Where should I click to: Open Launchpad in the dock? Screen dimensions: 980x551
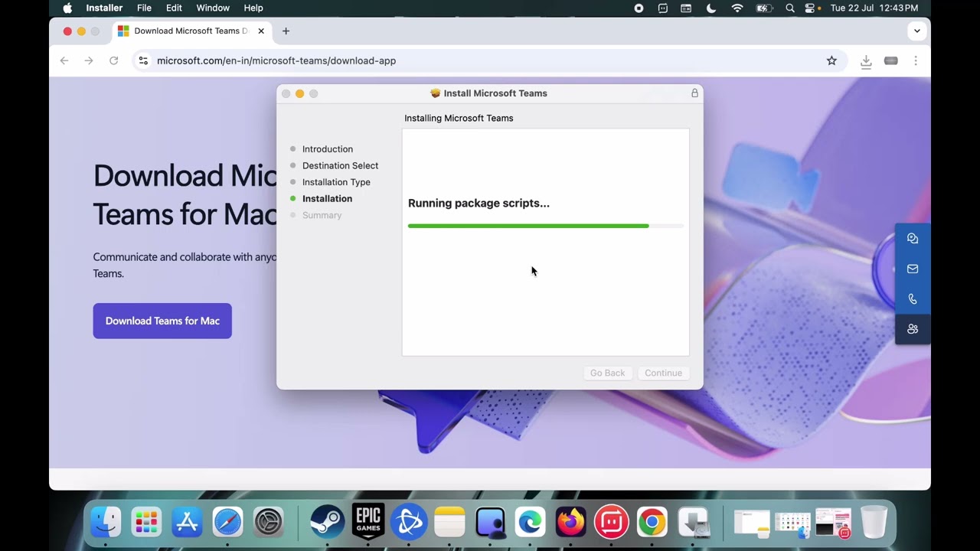pos(146,523)
